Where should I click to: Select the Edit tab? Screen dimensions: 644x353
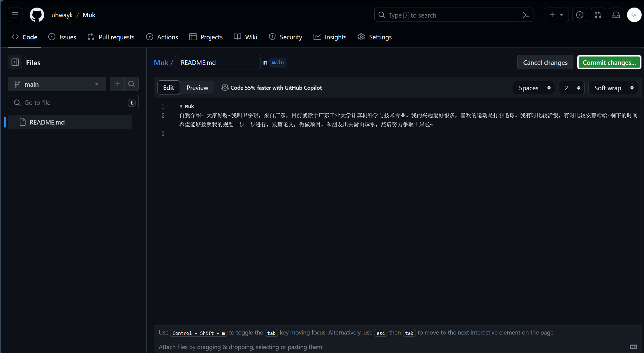[168, 88]
